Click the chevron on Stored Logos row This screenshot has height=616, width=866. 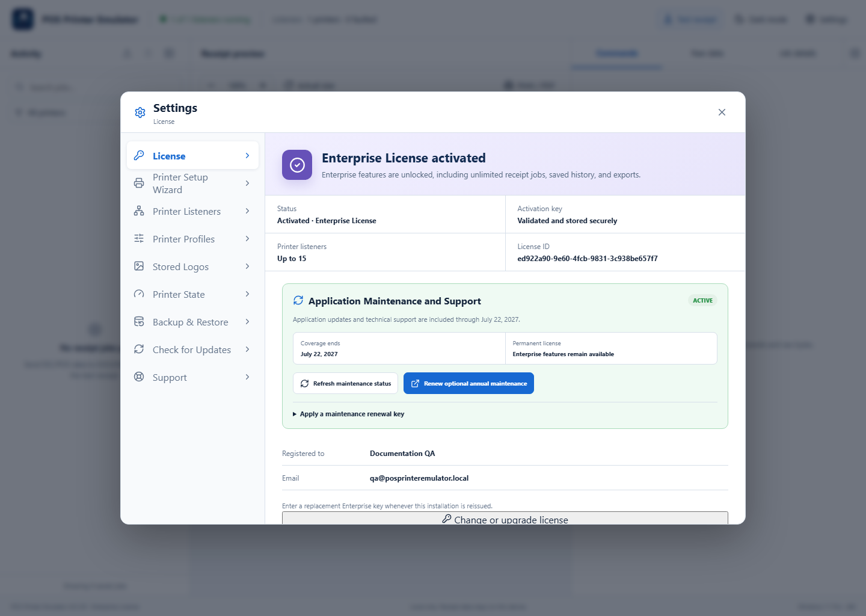[x=247, y=266]
